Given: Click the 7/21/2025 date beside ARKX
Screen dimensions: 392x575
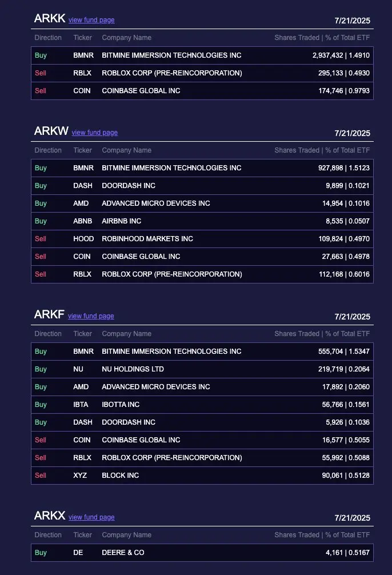Looking at the screenshot, I should pos(353,517).
